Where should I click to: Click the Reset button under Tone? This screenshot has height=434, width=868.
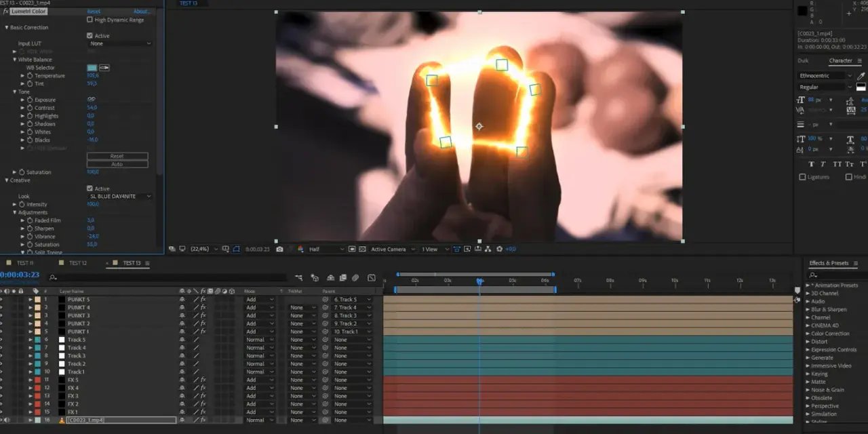coord(117,156)
